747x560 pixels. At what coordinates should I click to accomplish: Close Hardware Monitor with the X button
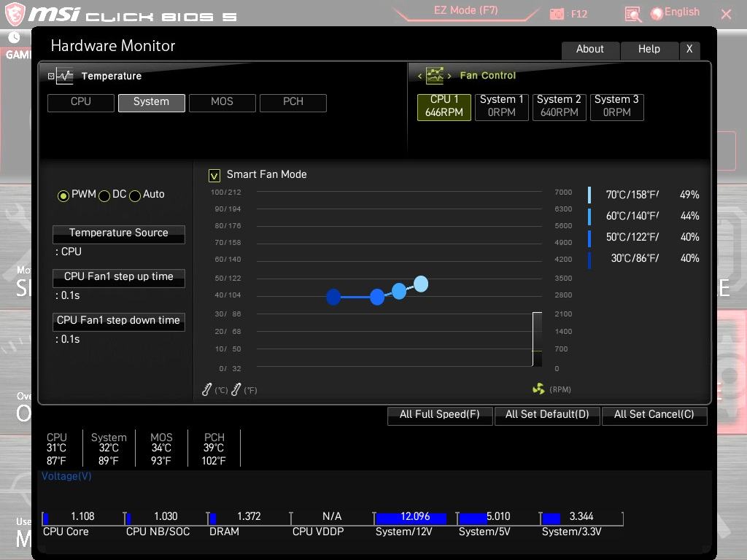point(689,50)
